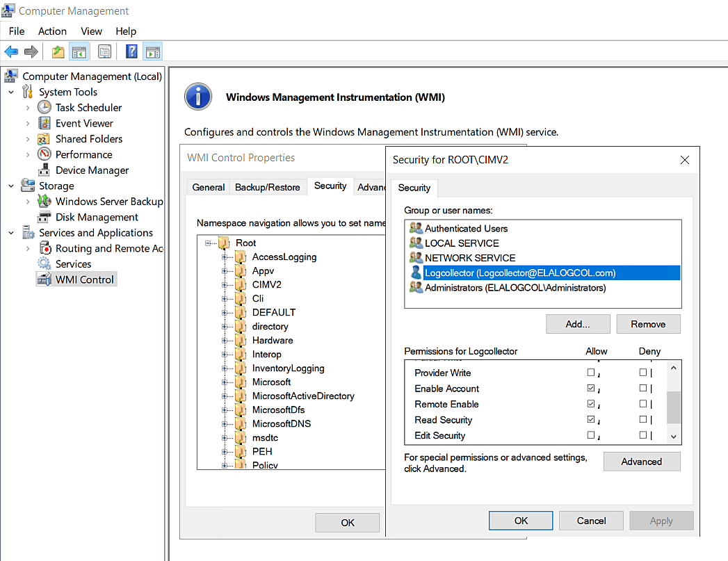Select the MicrosoftDNS namespace
The width and height of the screenshot is (728, 561).
(282, 423)
